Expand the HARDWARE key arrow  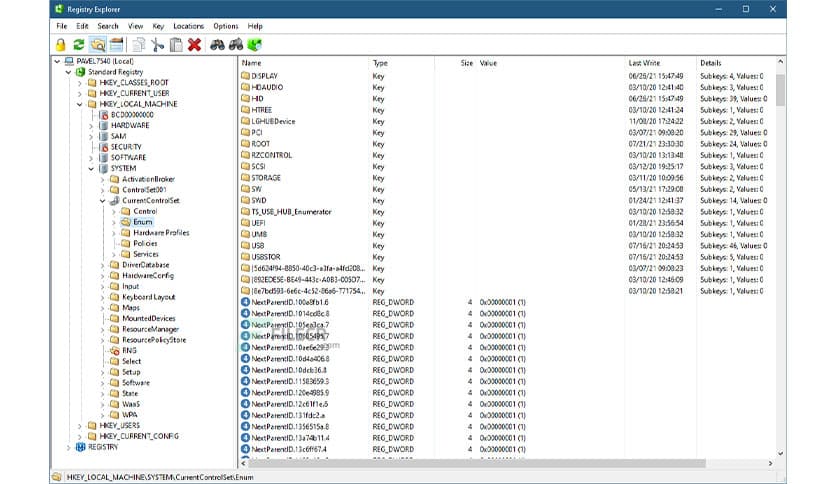[91, 125]
